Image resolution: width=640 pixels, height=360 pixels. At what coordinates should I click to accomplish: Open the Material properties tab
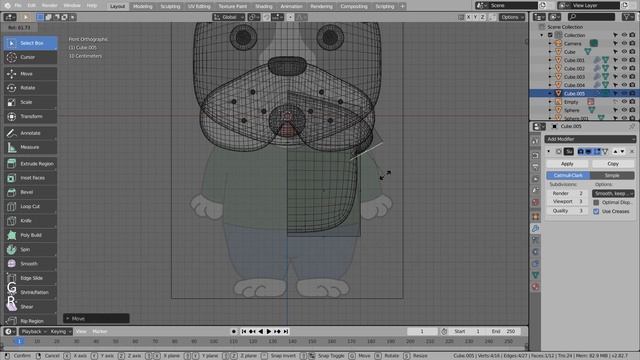(x=535, y=287)
